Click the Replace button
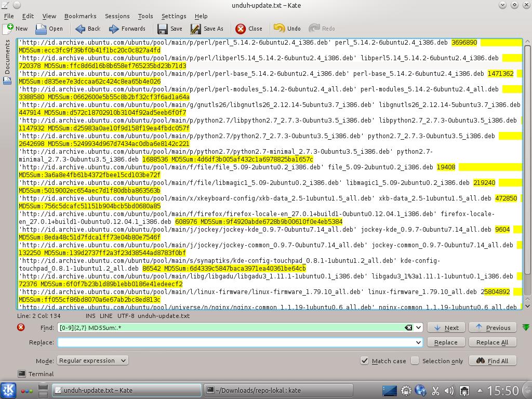 click(446, 342)
